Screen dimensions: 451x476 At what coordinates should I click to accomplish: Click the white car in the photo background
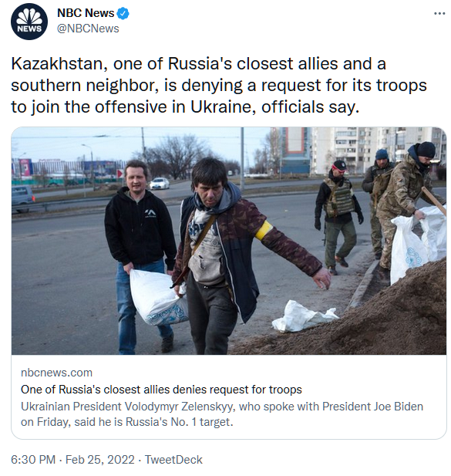click(x=160, y=184)
